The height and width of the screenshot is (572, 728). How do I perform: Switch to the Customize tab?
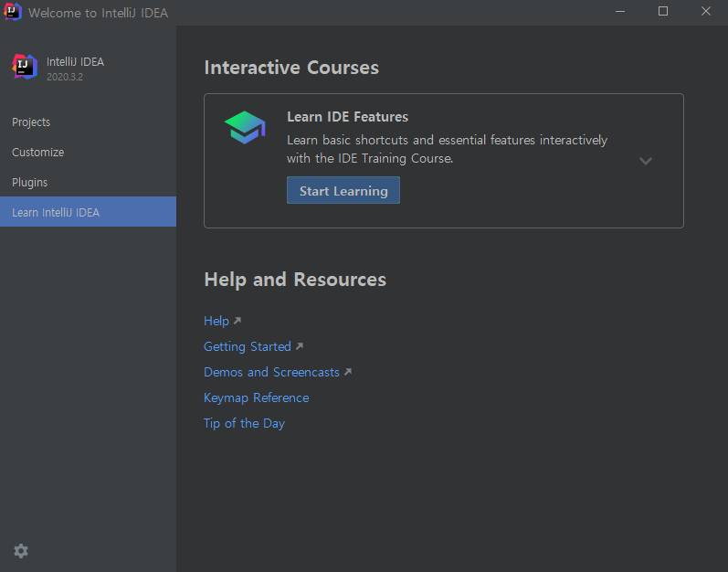point(89,153)
